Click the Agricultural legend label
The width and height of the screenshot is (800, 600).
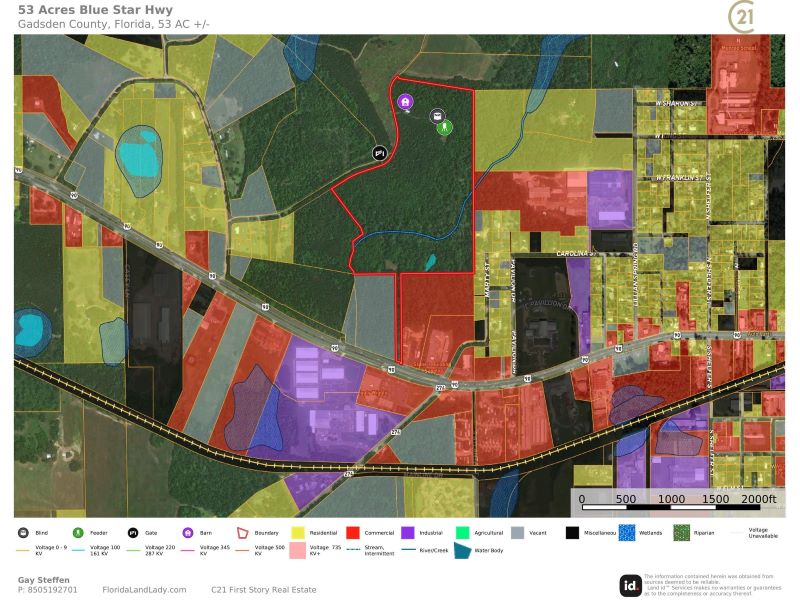click(x=489, y=533)
